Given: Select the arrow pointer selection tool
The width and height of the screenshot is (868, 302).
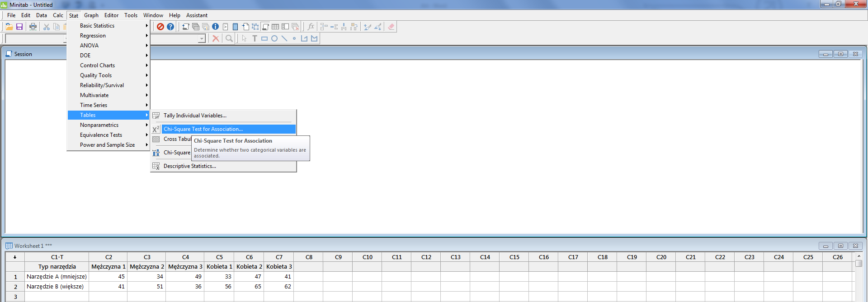Looking at the screenshot, I should pyautogui.click(x=245, y=38).
